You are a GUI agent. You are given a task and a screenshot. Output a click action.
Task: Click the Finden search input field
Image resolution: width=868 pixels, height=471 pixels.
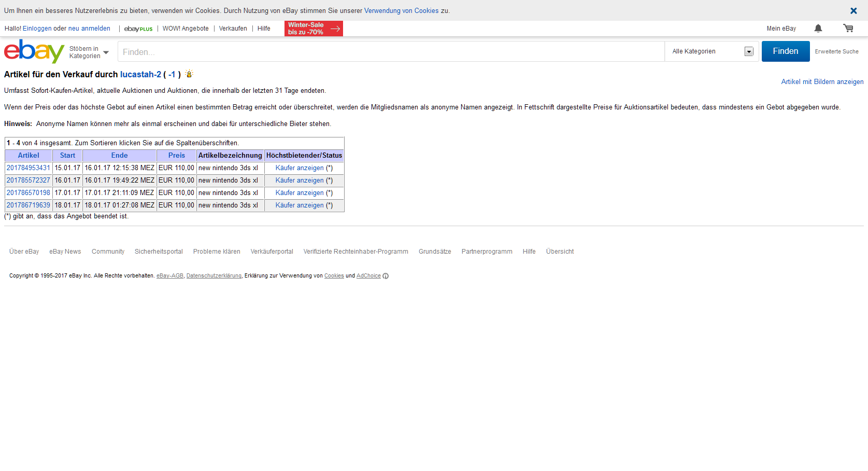391,51
